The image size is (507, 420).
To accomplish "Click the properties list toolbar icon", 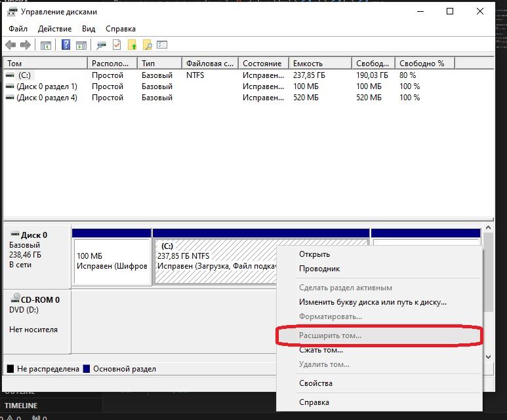I will (x=162, y=45).
